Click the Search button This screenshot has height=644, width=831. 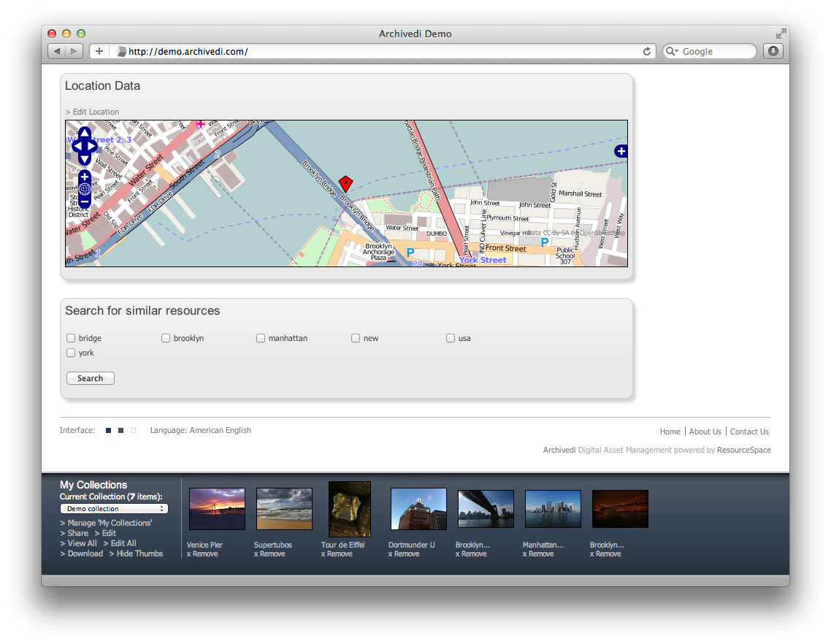click(x=91, y=378)
